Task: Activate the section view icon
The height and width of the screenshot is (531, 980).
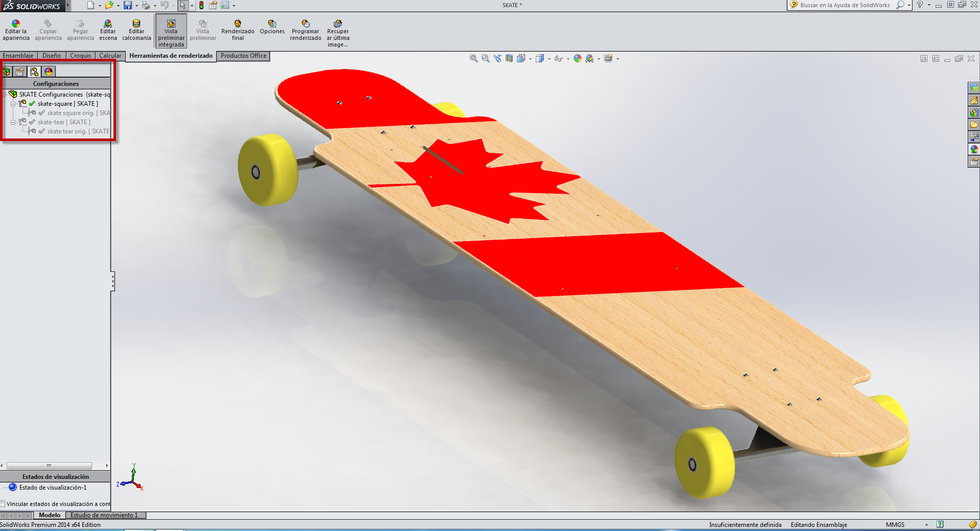Action: (x=509, y=59)
